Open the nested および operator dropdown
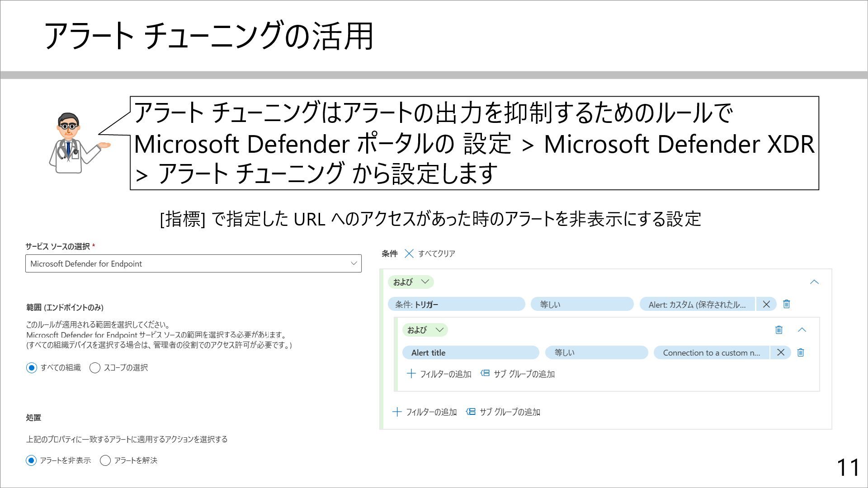This screenshot has height=488, width=868. click(425, 330)
